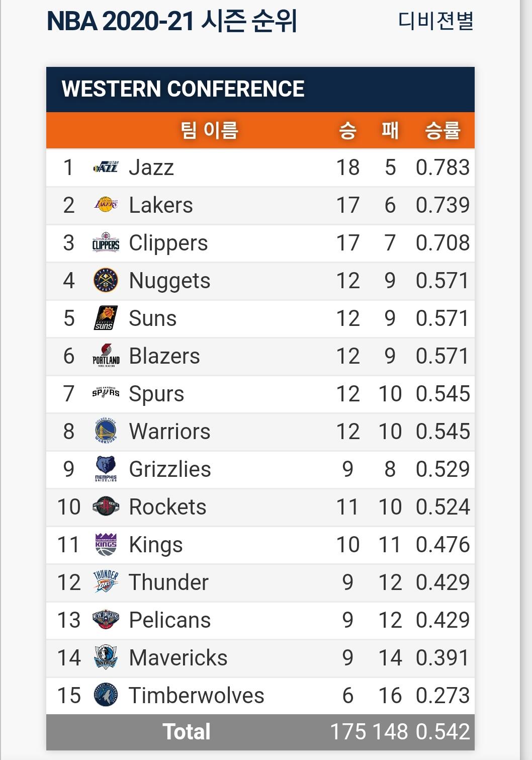Click the Clippers team logo
The width and height of the screenshot is (532, 760).
[106, 242]
